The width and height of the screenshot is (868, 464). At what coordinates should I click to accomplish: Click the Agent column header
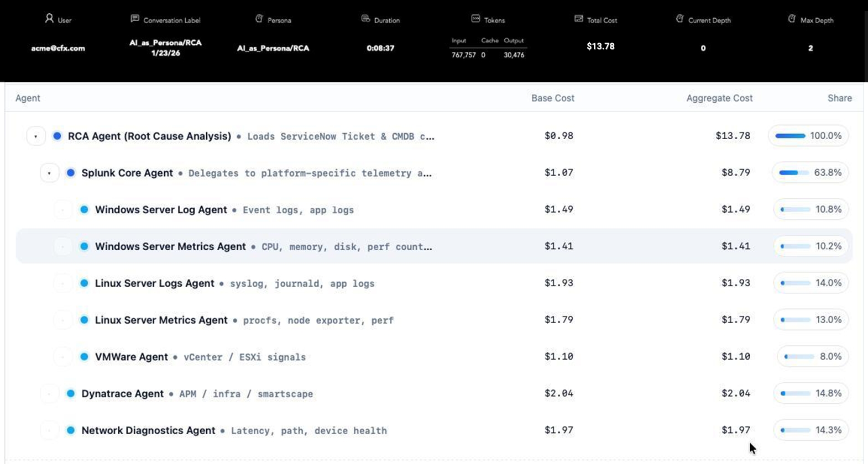point(28,98)
